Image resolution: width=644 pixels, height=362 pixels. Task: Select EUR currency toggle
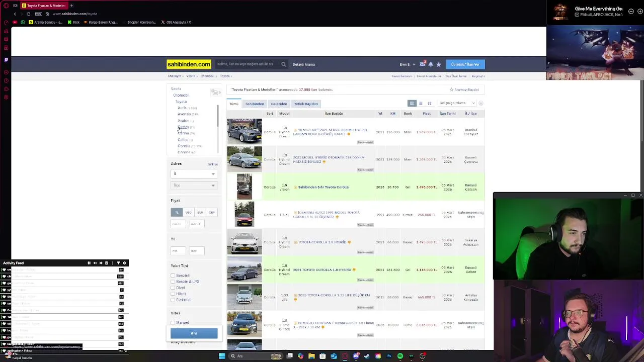coord(200,213)
